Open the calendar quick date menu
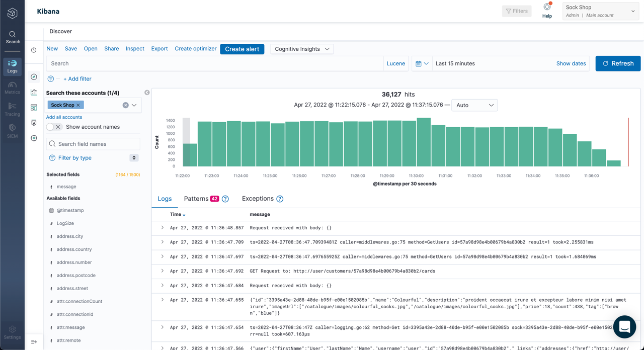 point(422,64)
